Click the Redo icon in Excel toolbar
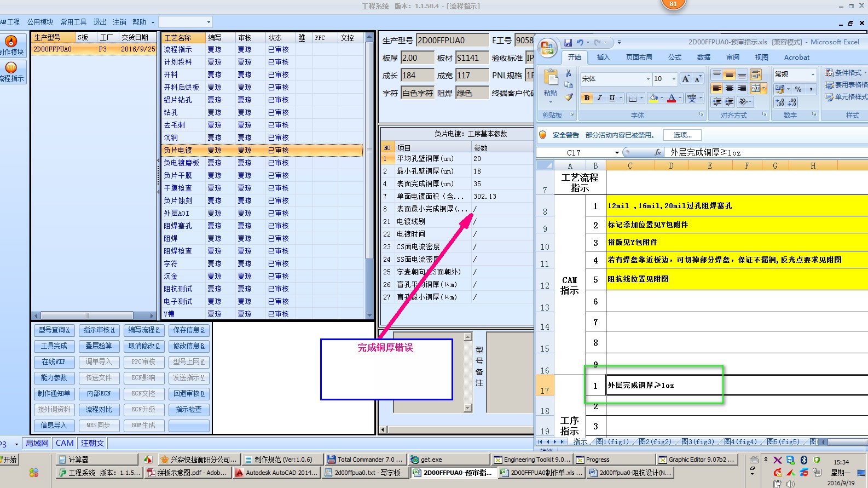Viewport: 868px width, 488px height. click(598, 42)
